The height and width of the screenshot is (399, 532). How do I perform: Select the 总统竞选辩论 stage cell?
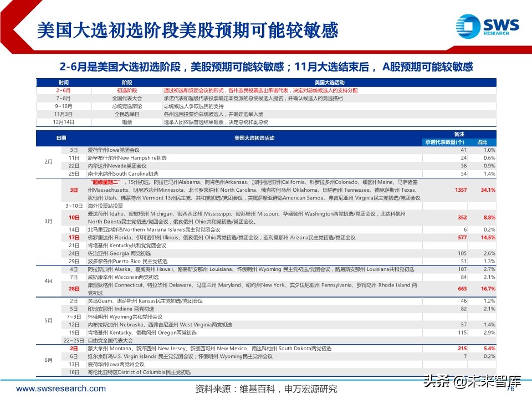coord(127,106)
